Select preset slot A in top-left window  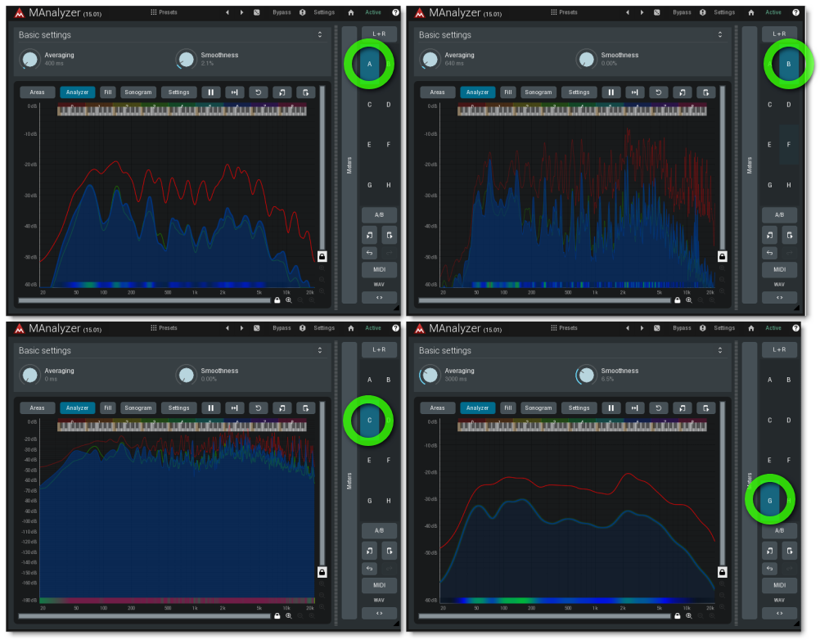click(x=370, y=65)
